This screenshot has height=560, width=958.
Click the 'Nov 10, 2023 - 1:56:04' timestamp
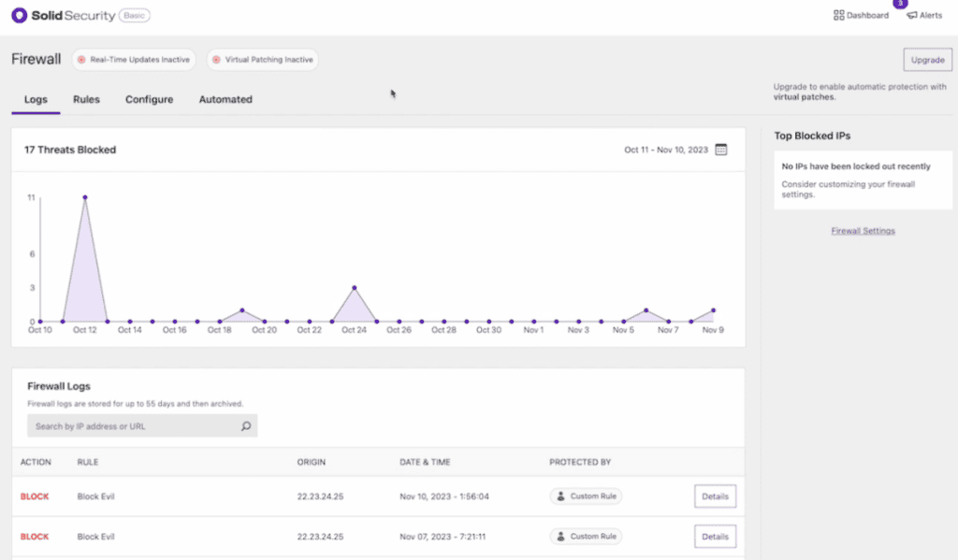[x=444, y=496]
